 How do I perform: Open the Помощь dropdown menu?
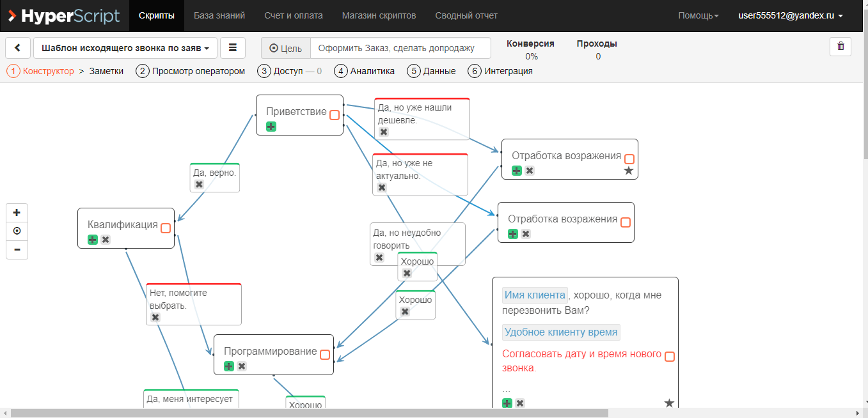698,15
